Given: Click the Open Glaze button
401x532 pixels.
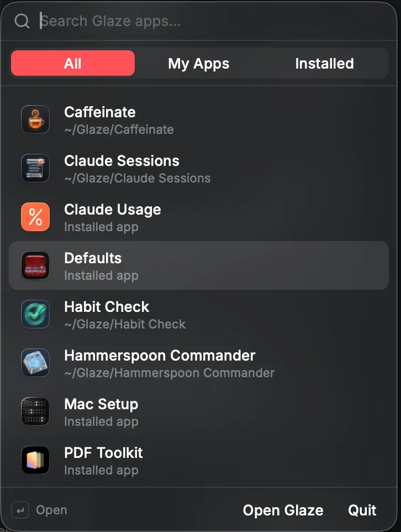Looking at the screenshot, I should (x=283, y=510).
